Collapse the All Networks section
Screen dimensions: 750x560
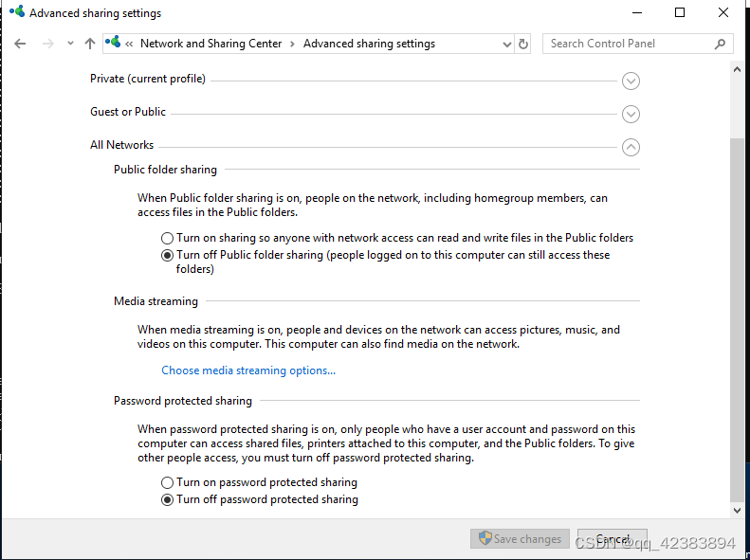point(631,147)
